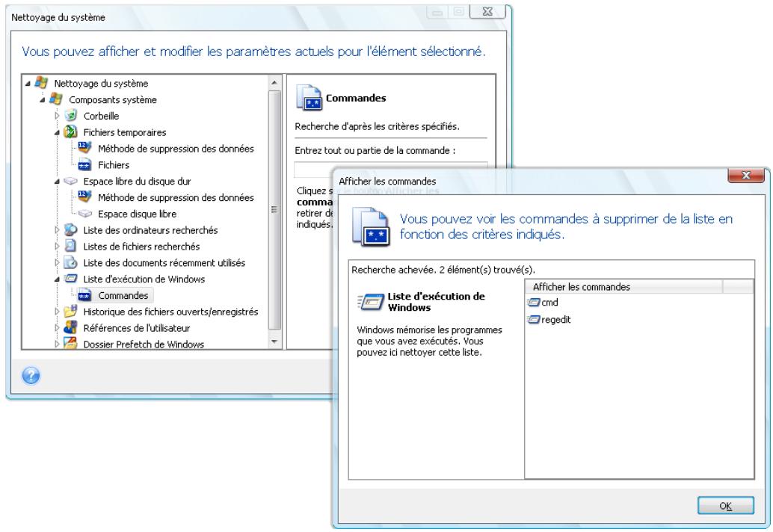Select Références de l'utilisateur
This screenshot has width=773, height=532.
(137, 328)
